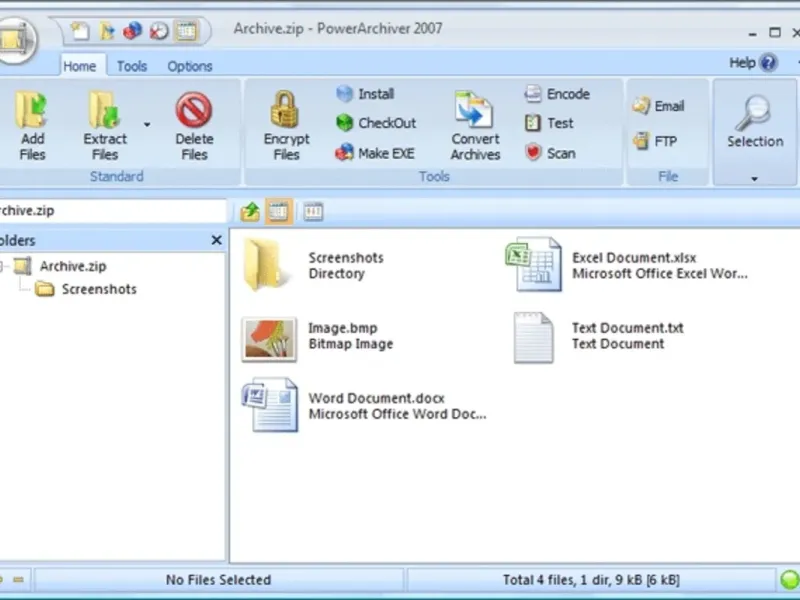Open the Options ribbon tab
Viewport: 800px width, 600px height.
(x=190, y=66)
